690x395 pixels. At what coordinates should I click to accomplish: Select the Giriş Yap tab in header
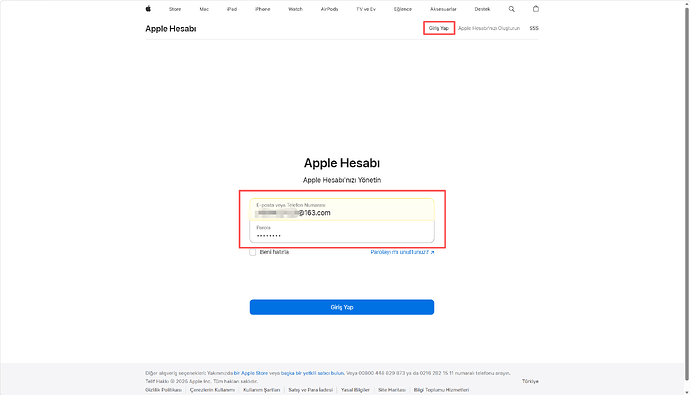pyautogui.click(x=439, y=28)
